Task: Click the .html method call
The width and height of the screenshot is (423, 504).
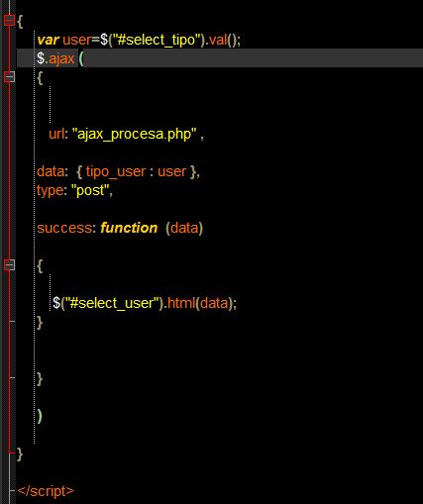Action: coord(181,303)
